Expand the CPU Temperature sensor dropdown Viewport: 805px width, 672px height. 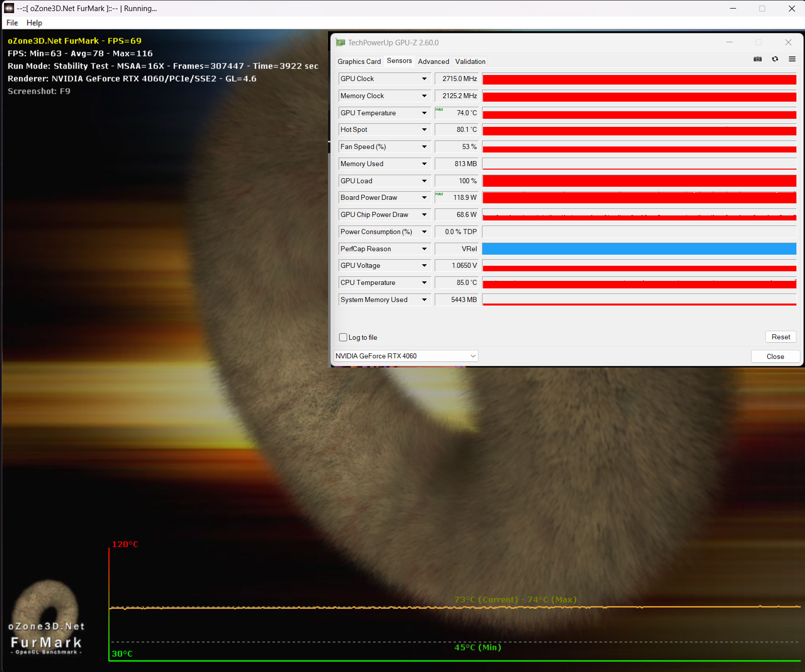[x=424, y=283]
